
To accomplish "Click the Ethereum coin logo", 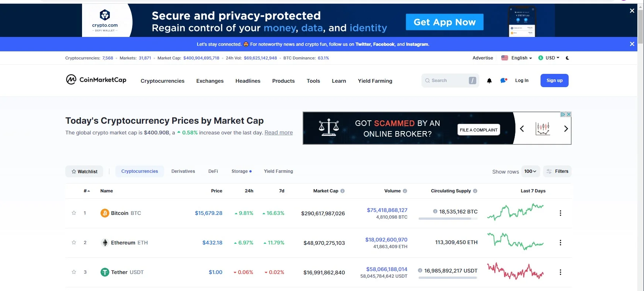I will [105, 243].
